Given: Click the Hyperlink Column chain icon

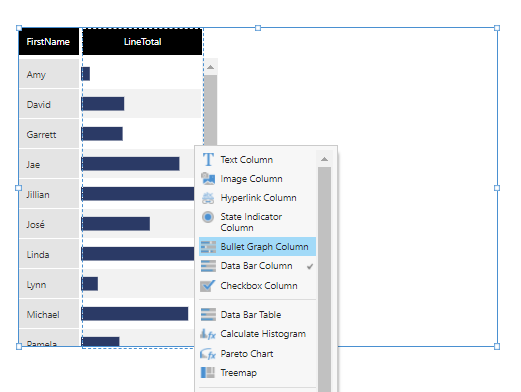Looking at the screenshot, I should (208, 198).
